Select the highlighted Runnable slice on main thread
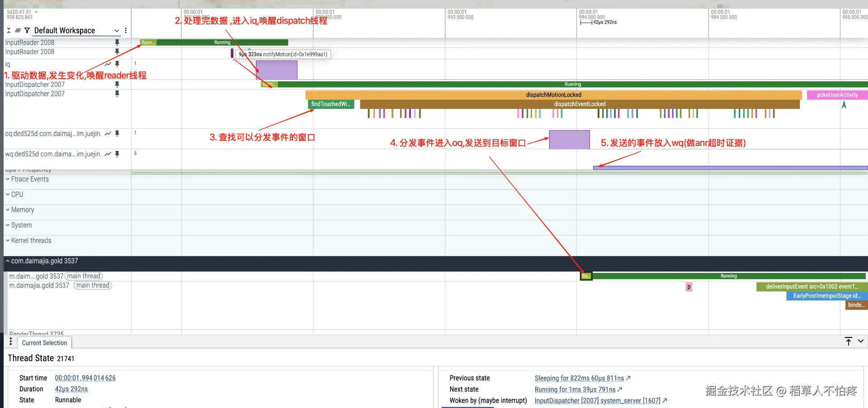868x408 pixels. [586, 276]
